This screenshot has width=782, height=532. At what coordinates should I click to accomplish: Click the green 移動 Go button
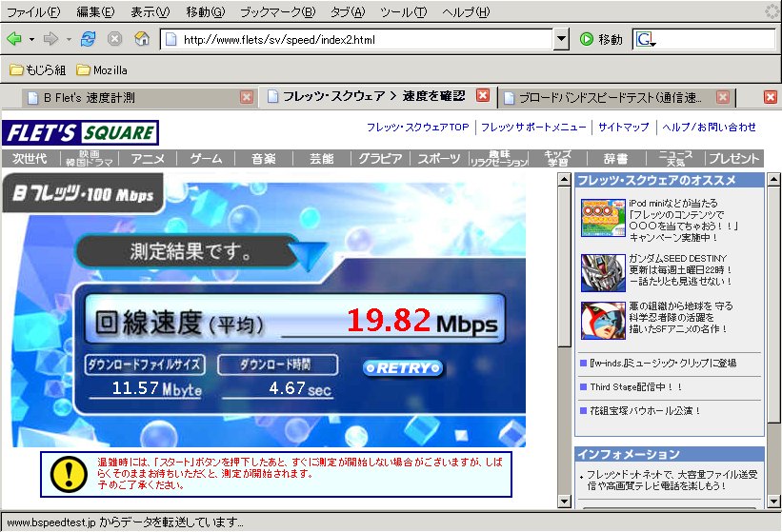click(x=601, y=39)
